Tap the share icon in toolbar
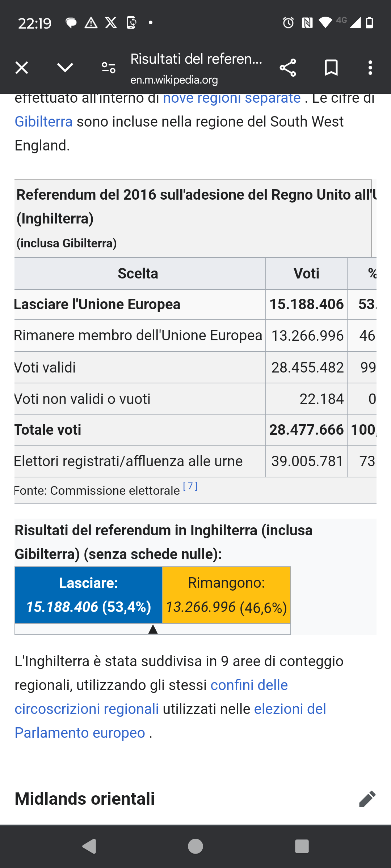391x868 pixels. [288, 68]
